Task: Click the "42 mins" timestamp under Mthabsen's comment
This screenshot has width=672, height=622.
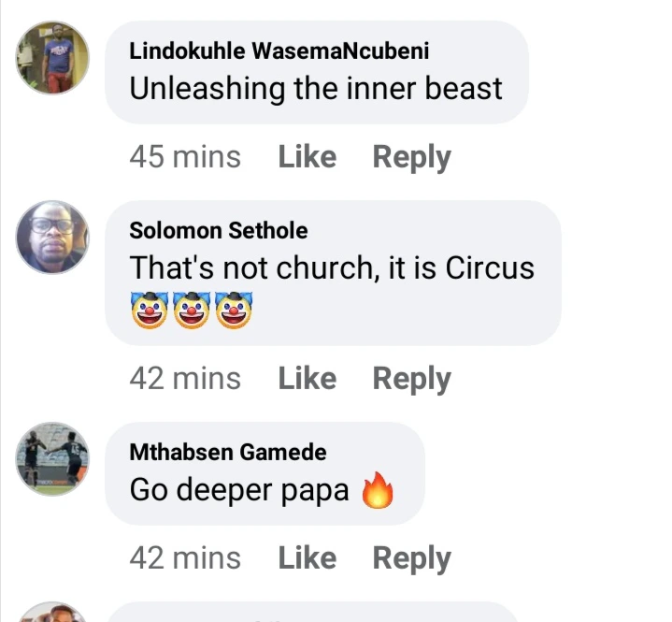Action: [184, 558]
